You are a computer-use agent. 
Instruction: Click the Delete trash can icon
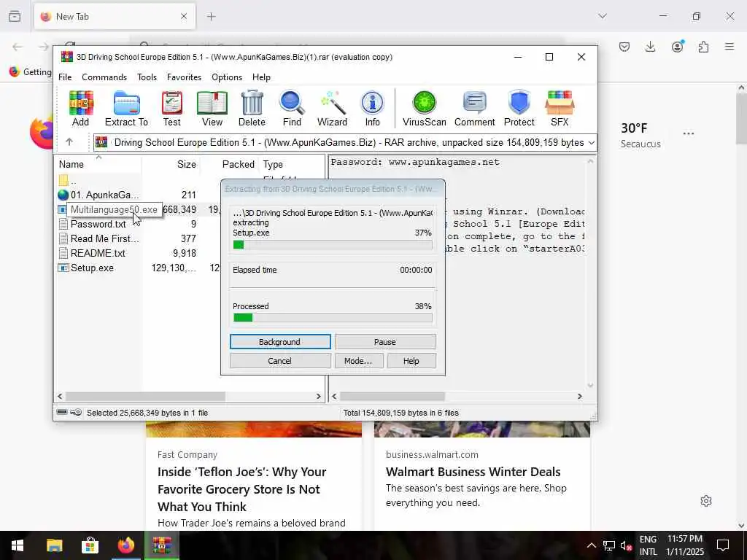pos(252,109)
